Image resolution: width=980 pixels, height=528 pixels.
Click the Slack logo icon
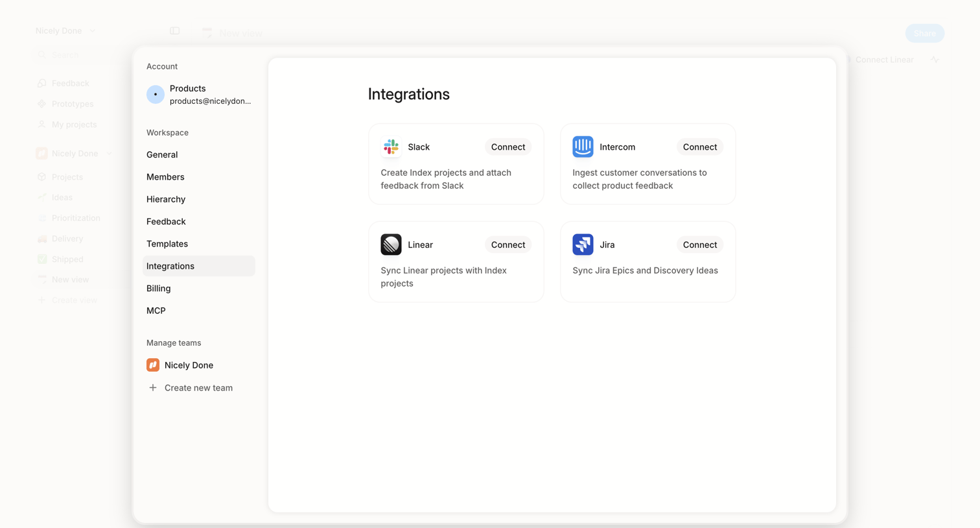(x=391, y=147)
